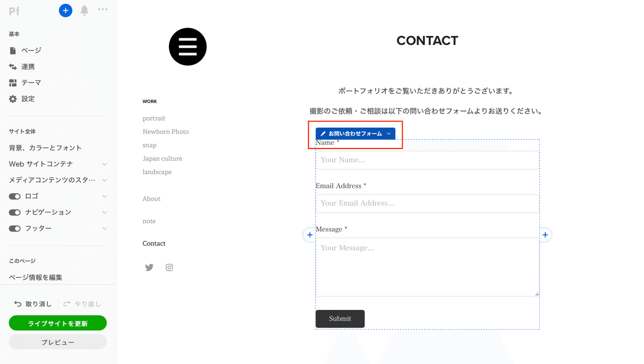Toggle the ロゴ switch
Screen dimensions: 644x364
click(x=14, y=196)
